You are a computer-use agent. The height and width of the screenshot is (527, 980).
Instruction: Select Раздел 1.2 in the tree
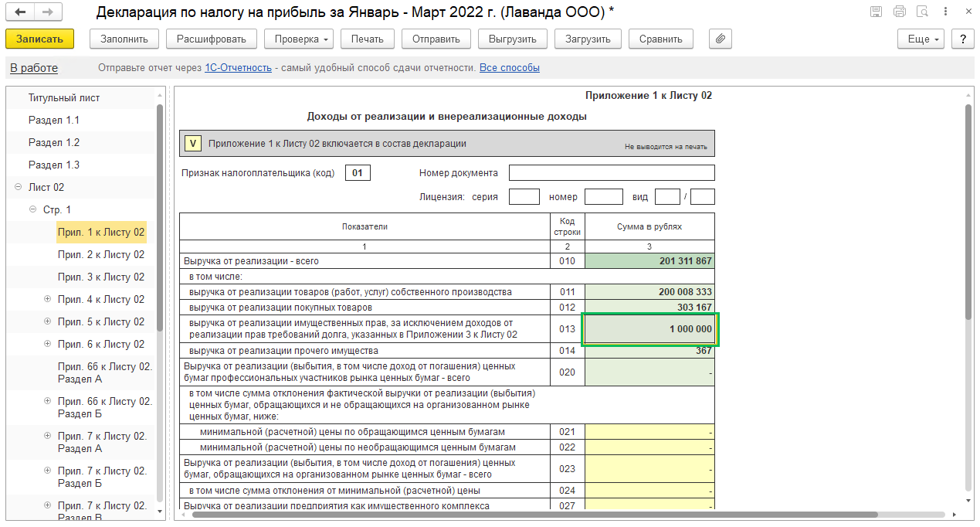54,143
